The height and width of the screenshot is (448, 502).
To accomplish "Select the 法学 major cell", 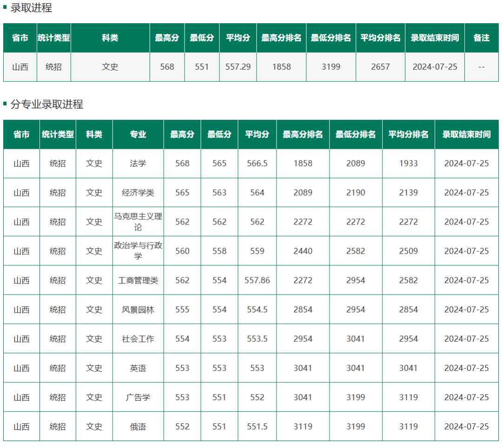I will coord(138,164).
